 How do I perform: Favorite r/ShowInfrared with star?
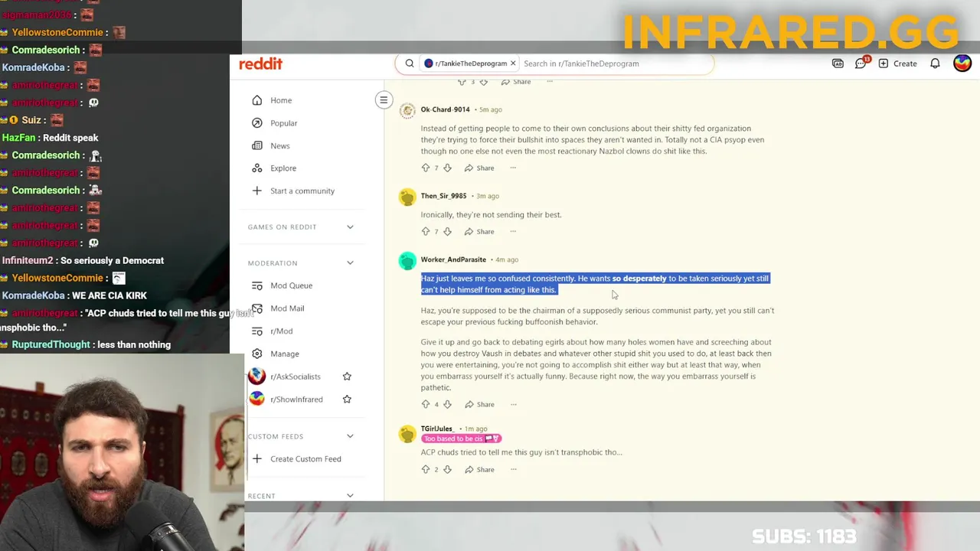click(x=347, y=399)
